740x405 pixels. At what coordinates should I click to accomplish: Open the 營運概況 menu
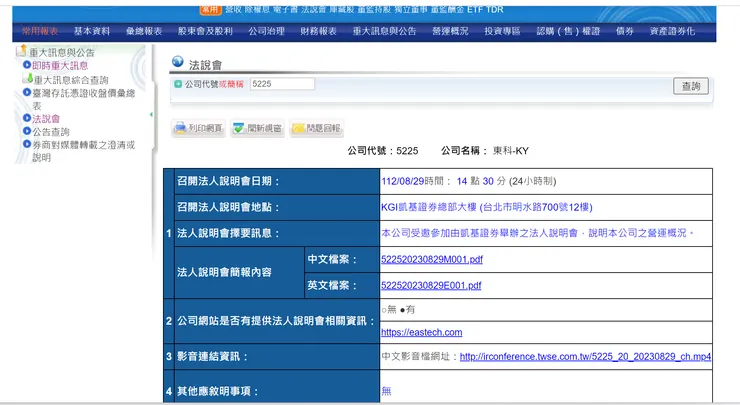(450, 31)
